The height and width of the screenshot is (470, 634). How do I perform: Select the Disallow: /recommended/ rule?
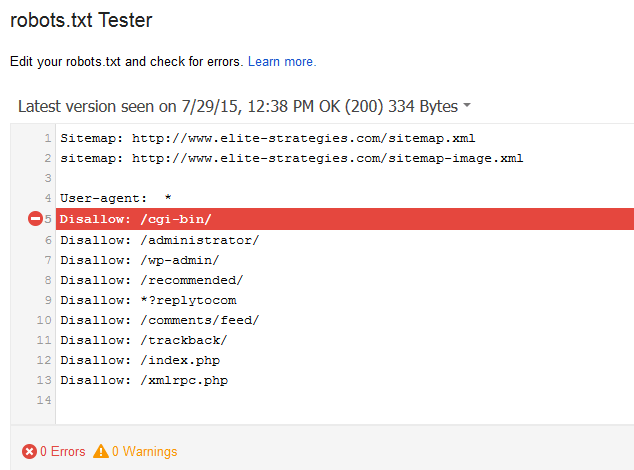pos(151,280)
